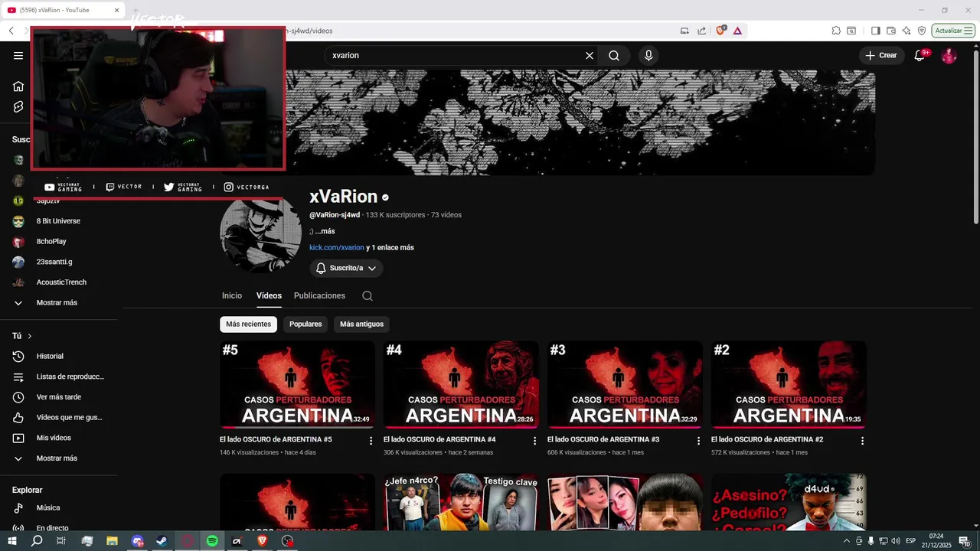Go back with browser back arrow
This screenshot has height=551, width=980.
click(11, 31)
